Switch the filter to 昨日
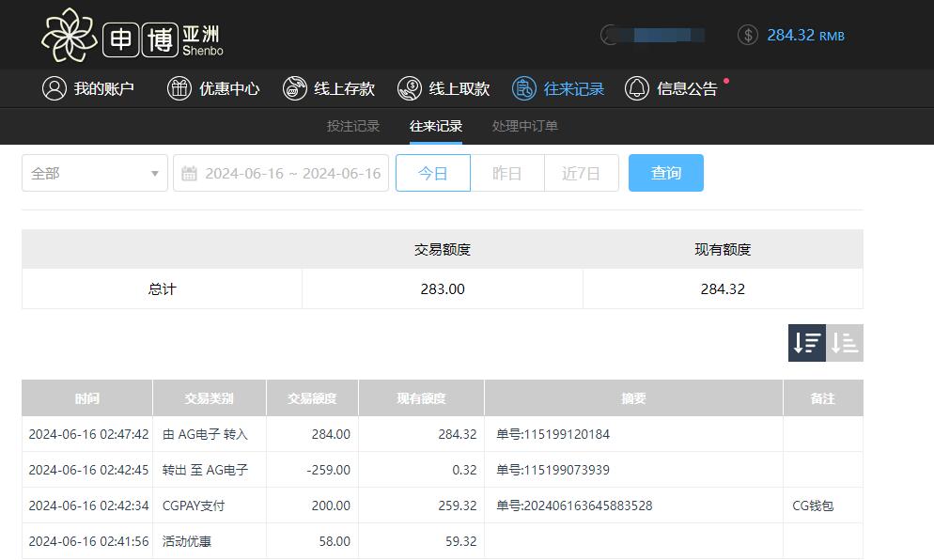The image size is (934, 560). tap(507, 173)
